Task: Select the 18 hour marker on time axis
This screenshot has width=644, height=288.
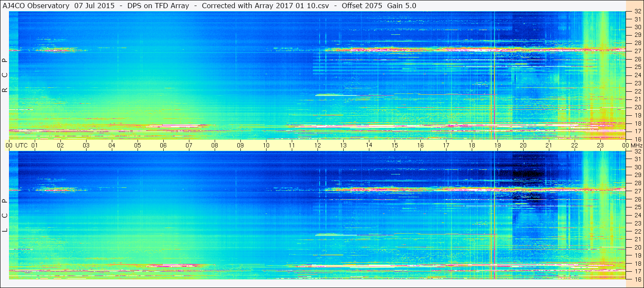Action: [x=472, y=145]
